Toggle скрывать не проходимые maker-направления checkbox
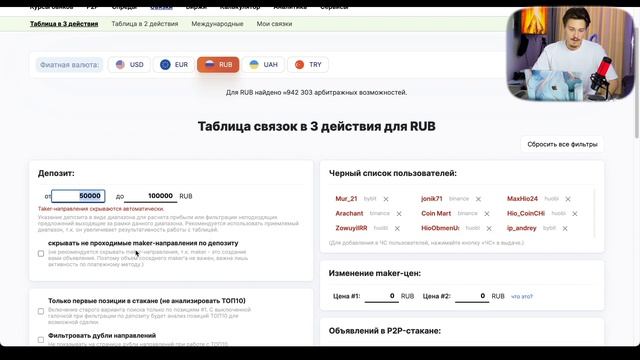This screenshot has height=360, width=640. (x=41, y=253)
